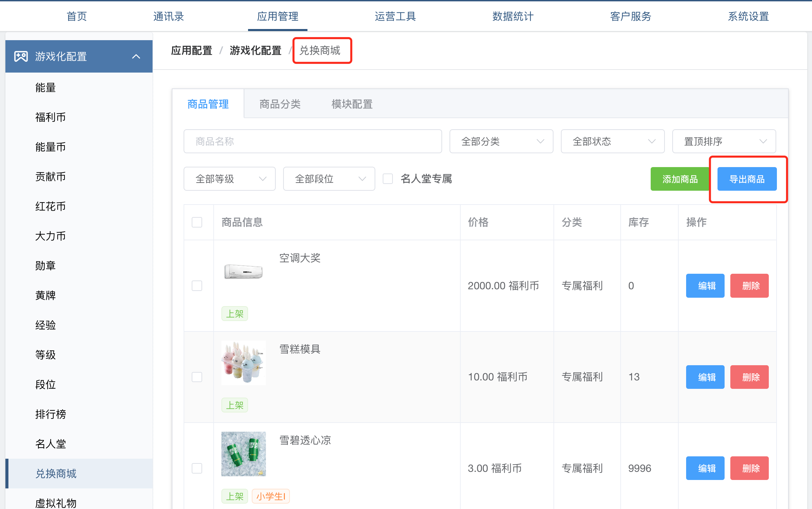
Task: Open the 数据统计 top menu
Action: pyautogui.click(x=513, y=16)
